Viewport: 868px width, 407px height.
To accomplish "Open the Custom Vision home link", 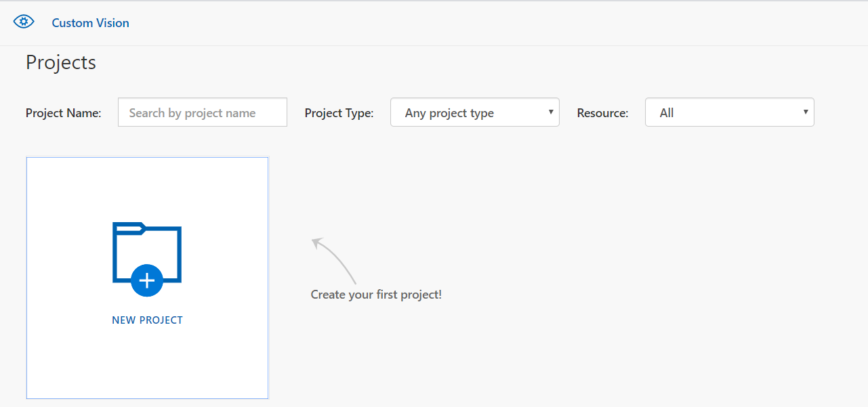I will pyautogui.click(x=90, y=23).
